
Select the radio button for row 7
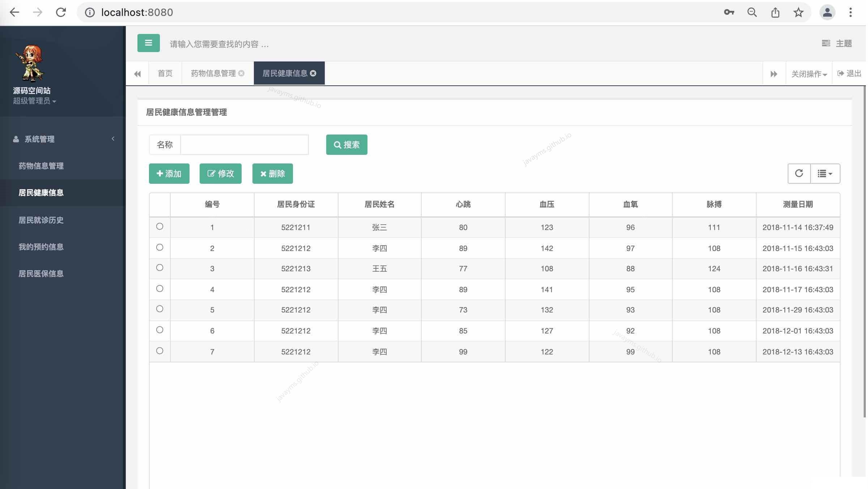click(x=159, y=351)
